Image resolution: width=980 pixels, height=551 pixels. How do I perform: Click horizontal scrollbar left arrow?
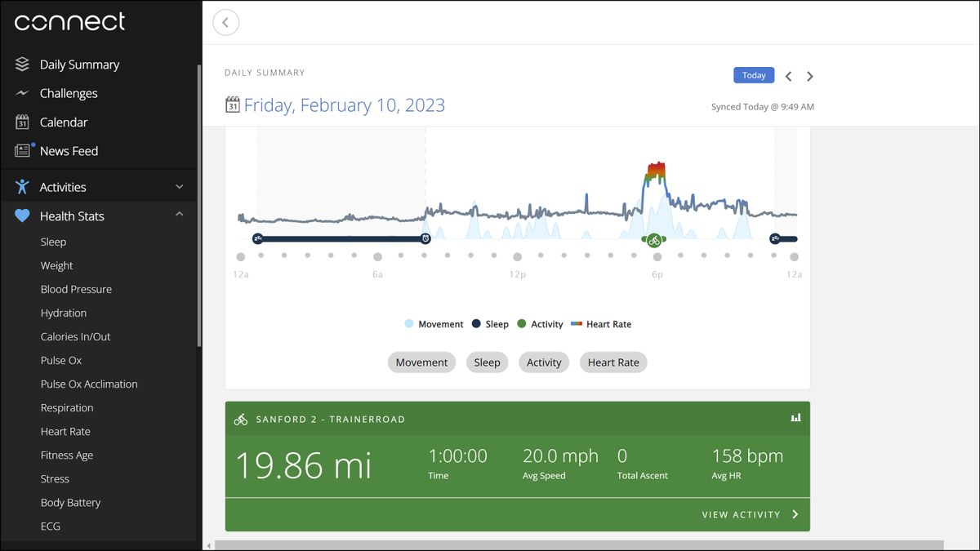click(x=207, y=545)
